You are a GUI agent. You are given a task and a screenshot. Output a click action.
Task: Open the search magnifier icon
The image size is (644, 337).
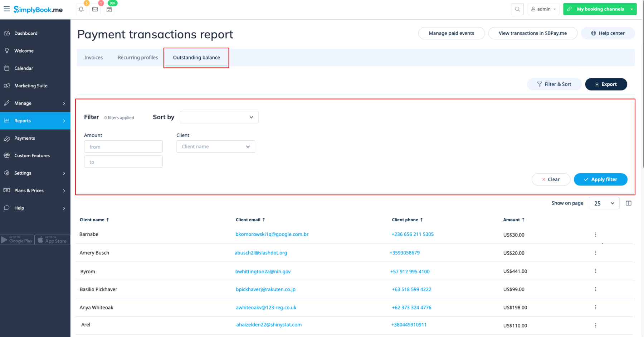(x=517, y=9)
